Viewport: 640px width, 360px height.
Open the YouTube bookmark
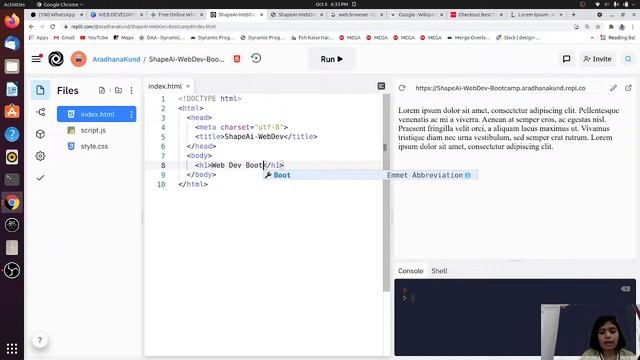94,38
